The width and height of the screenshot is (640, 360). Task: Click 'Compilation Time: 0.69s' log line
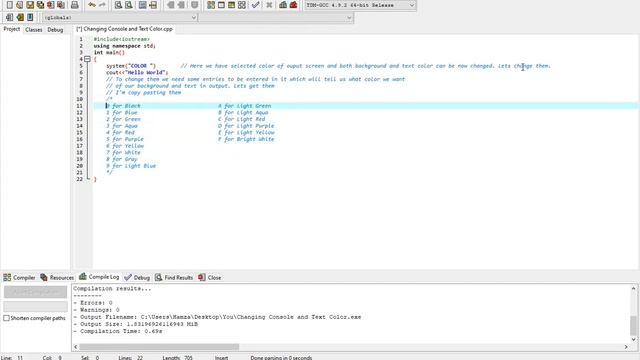coord(118,331)
